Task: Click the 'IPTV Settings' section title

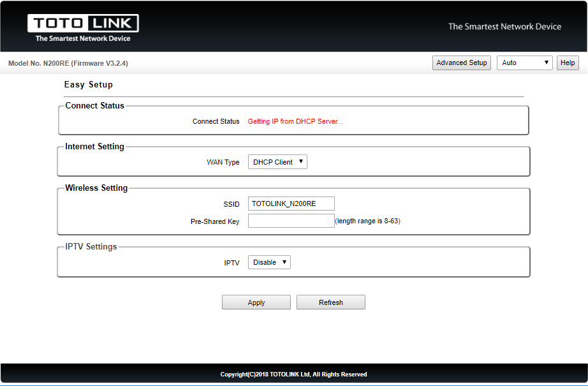Action: (91, 246)
